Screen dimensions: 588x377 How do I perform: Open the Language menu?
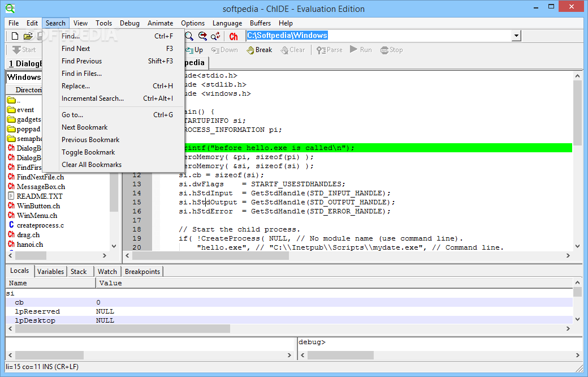[x=227, y=23]
